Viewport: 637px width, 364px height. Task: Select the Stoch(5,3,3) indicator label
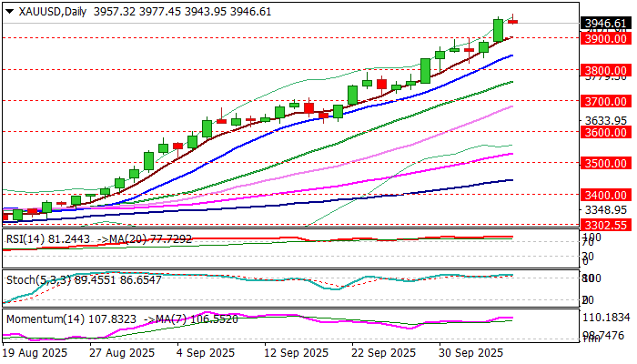[35, 278]
